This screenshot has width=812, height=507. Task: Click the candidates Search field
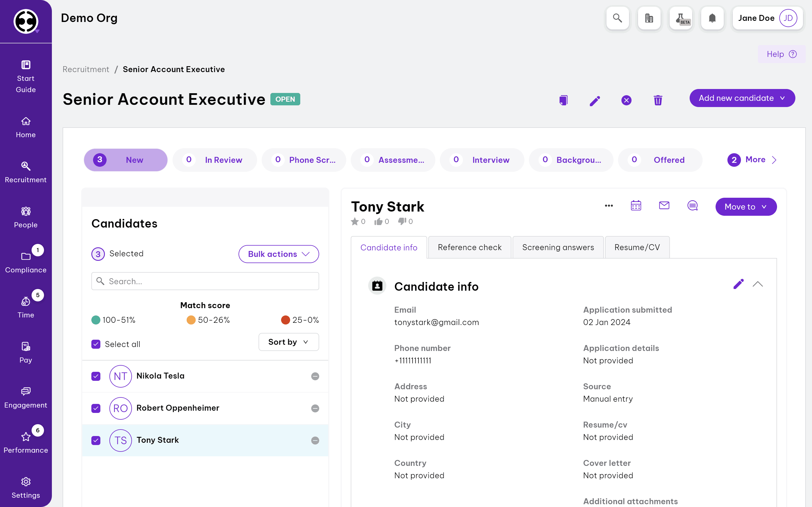pyautogui.click(x=205, y=281)
